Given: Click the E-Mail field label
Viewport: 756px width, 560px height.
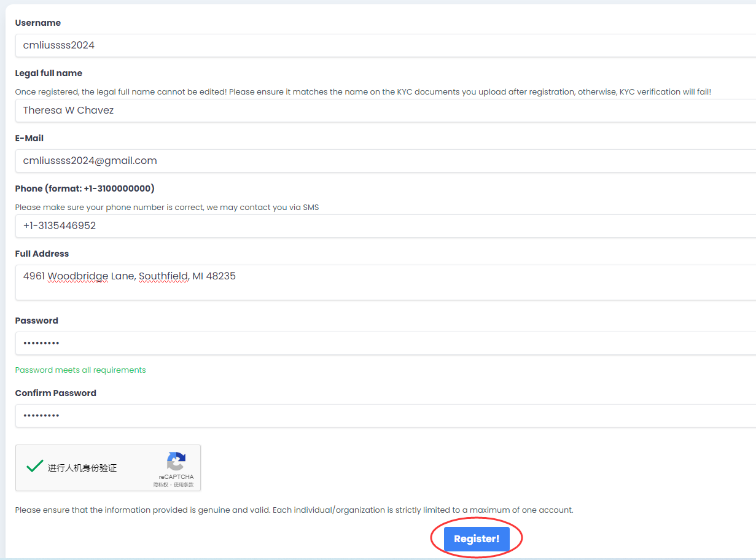Looking at the screenshot, I should tap(29, 138).
